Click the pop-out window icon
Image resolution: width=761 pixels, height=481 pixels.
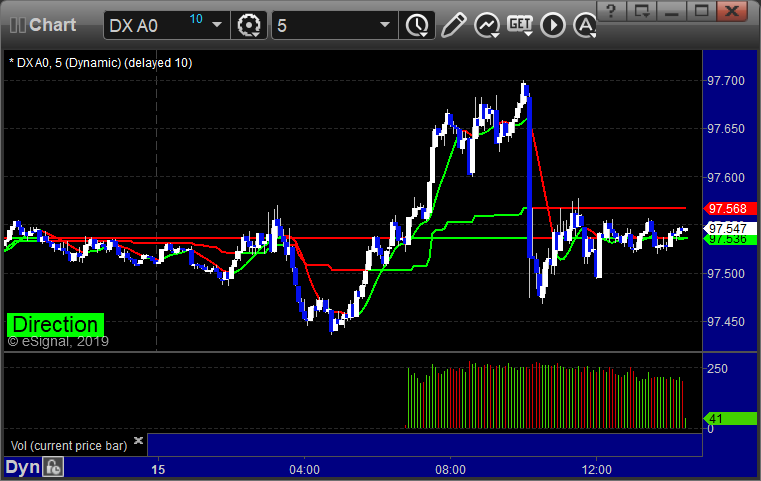tap(642, 10)
